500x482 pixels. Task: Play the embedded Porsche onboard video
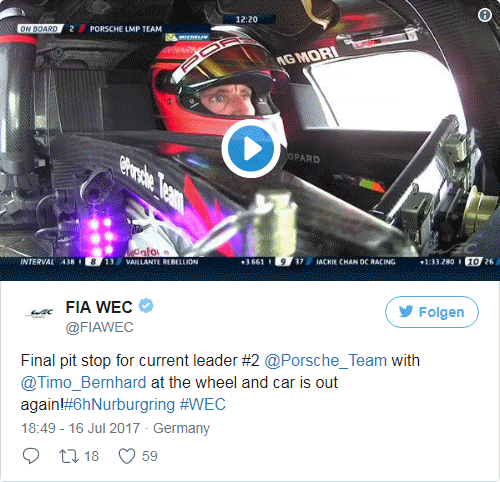pos(250,148)
